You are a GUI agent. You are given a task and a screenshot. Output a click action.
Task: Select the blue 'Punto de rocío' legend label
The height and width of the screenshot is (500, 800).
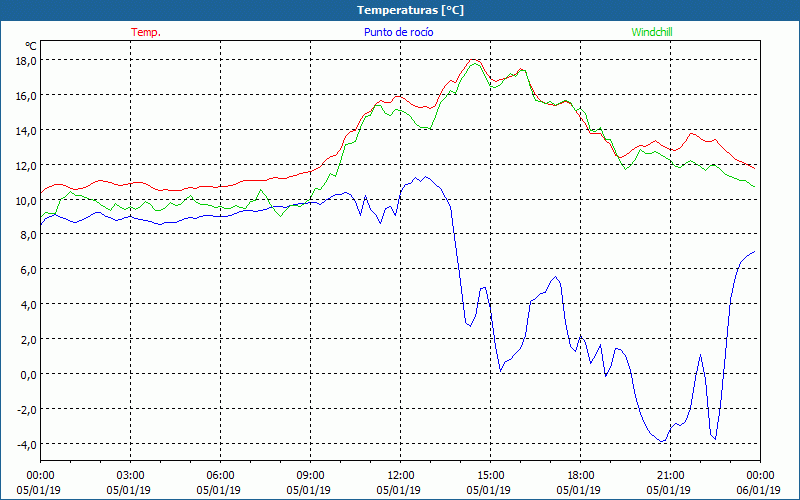[x=398, y=32]
